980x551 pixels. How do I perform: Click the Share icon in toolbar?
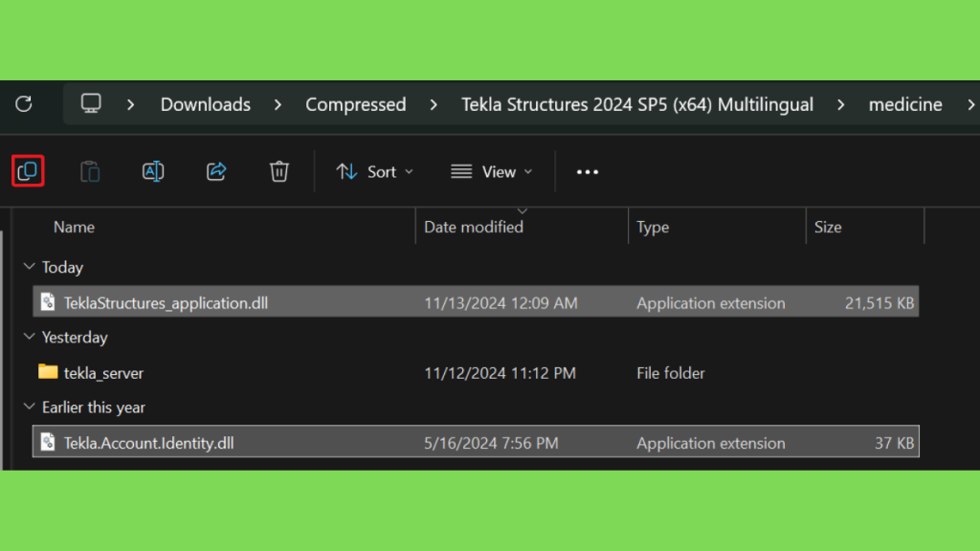click(x=216, y=171)
